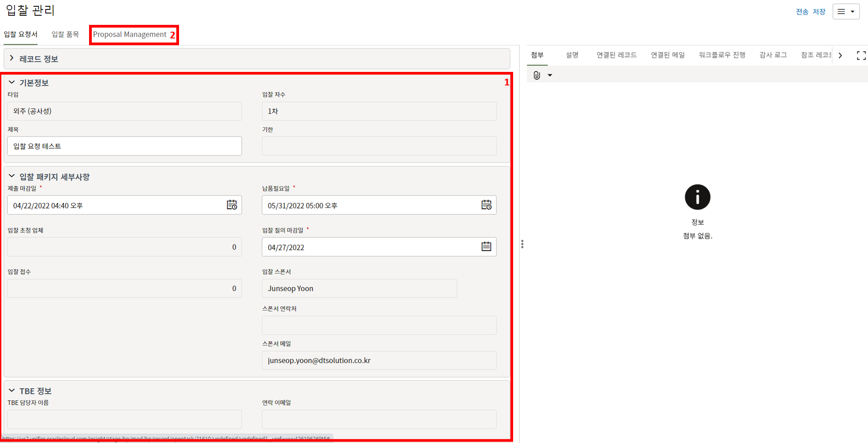Expand right panel to full screen
Viewport: 868px width, 443px height.
[x=861, y=55]
